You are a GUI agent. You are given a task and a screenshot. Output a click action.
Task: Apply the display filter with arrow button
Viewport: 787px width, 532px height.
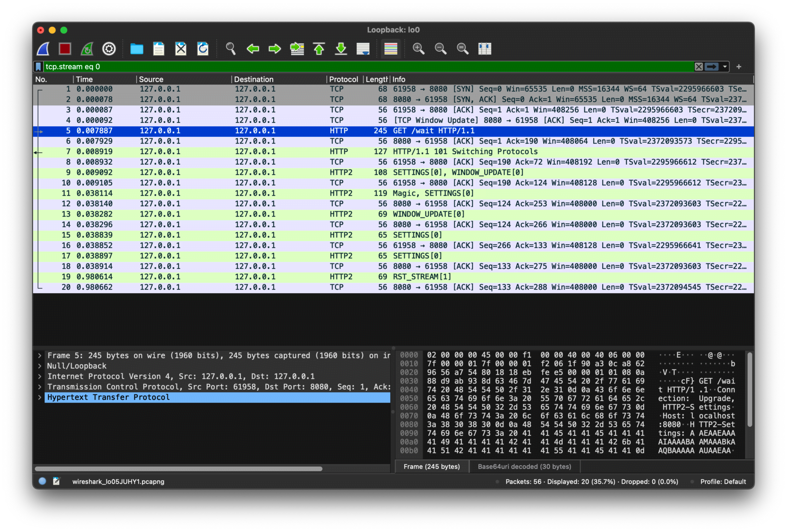pos(712,67)
